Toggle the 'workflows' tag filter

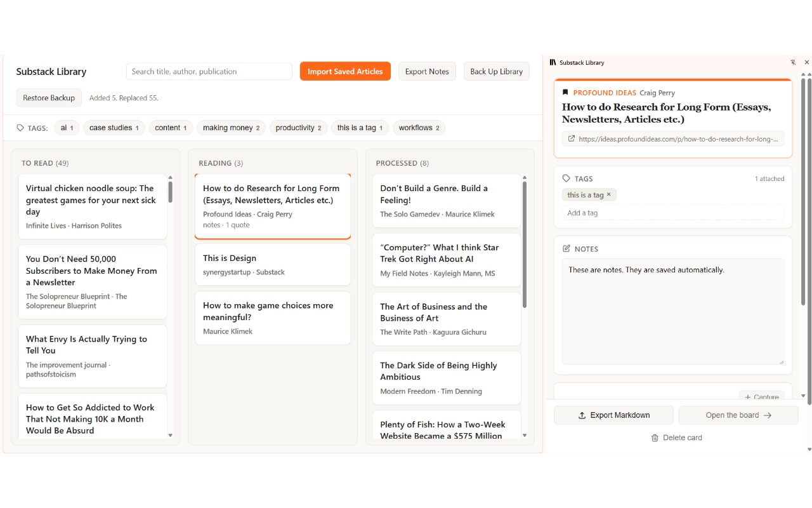coord(419,128)
